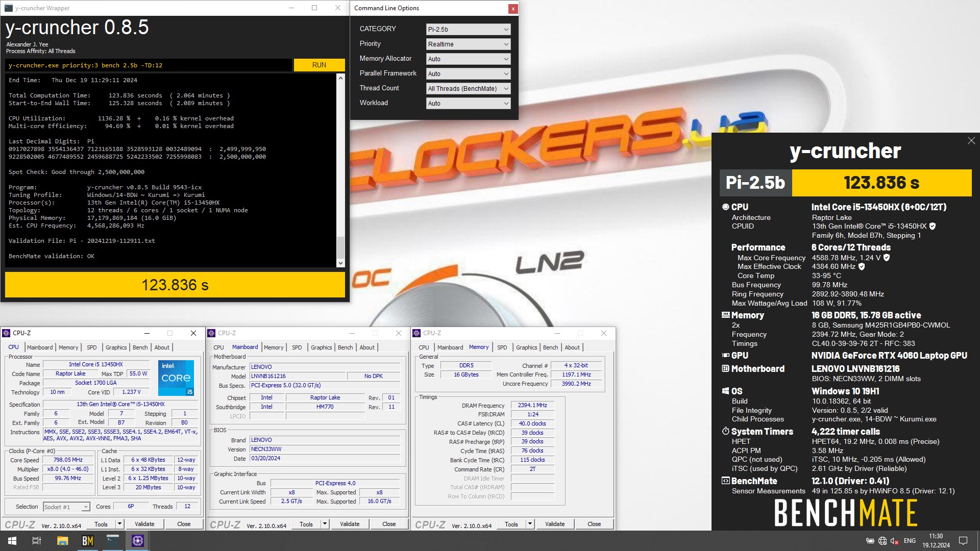Click the second CPU-Z window title icon

point(212,333)
